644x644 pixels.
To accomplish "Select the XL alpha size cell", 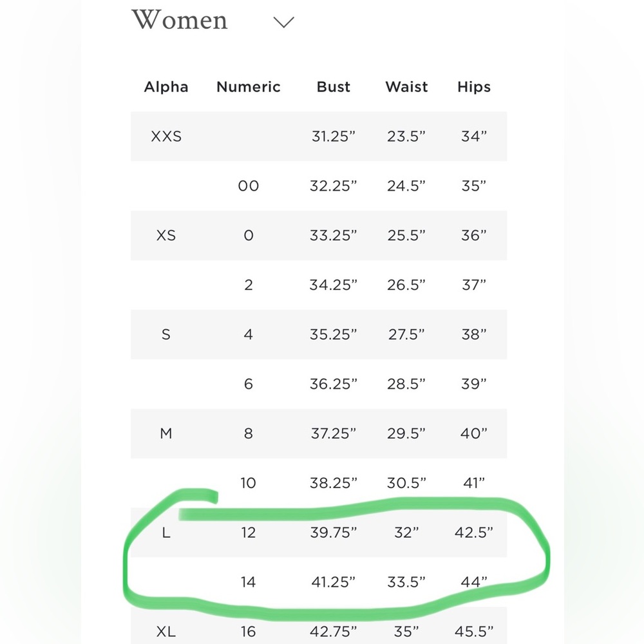I will [166, 632].
